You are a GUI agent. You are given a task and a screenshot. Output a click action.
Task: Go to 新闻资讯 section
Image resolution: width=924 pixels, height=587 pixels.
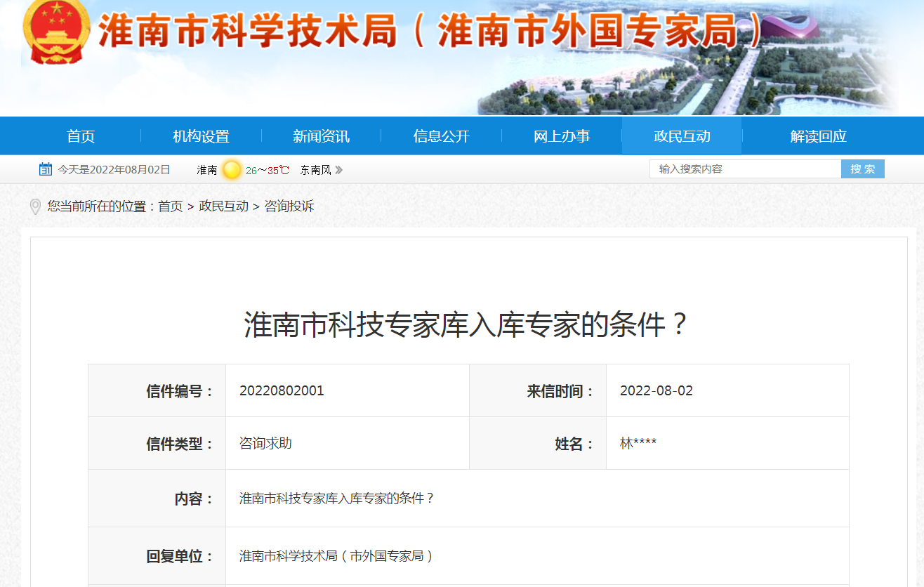(x=321, y=136)
